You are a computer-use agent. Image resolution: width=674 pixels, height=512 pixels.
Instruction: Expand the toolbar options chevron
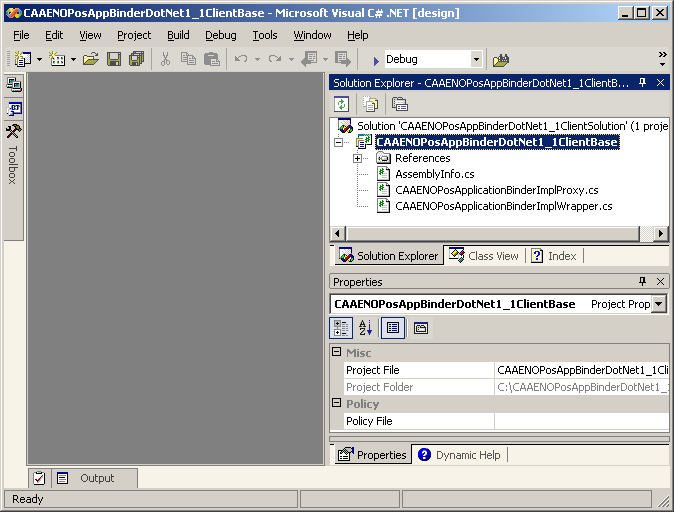[663, 59]
